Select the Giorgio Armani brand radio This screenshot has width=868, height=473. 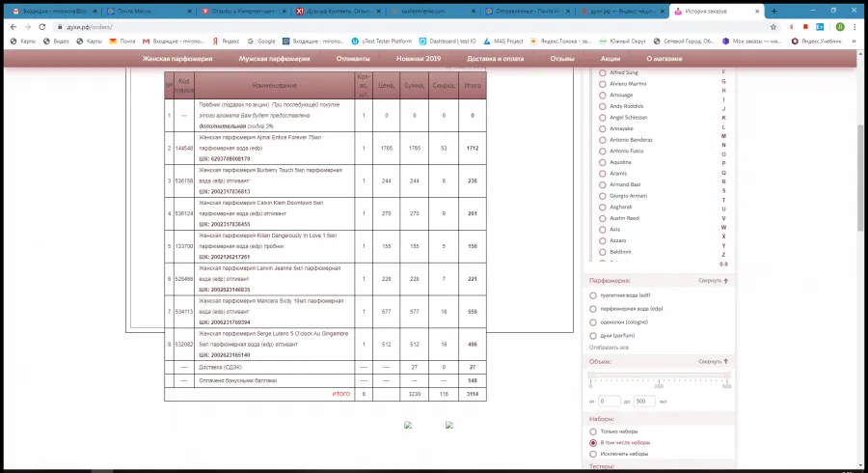(602, 196)
